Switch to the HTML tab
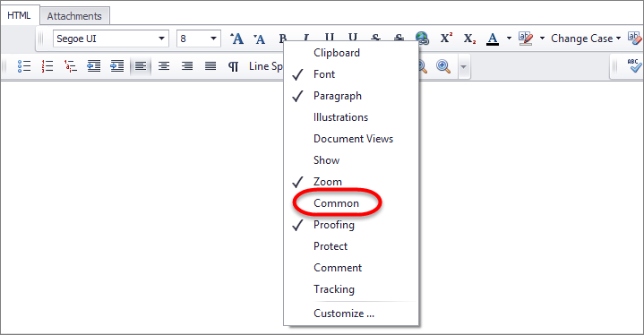644x335 pixels. pyautogui.click(x=20, y=15)
